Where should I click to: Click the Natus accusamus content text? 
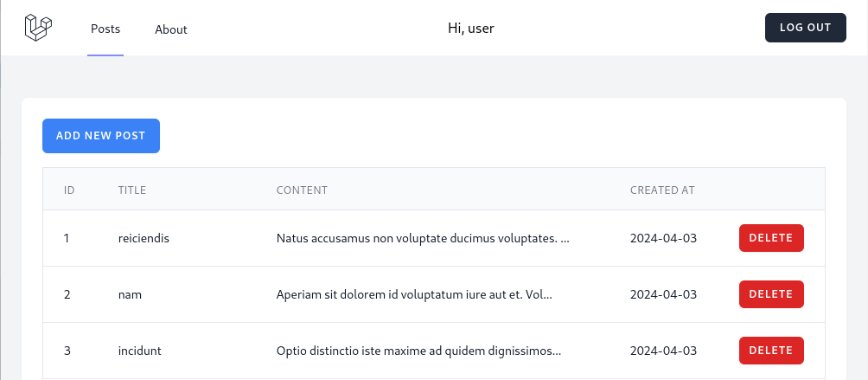[x=423, y=238]
